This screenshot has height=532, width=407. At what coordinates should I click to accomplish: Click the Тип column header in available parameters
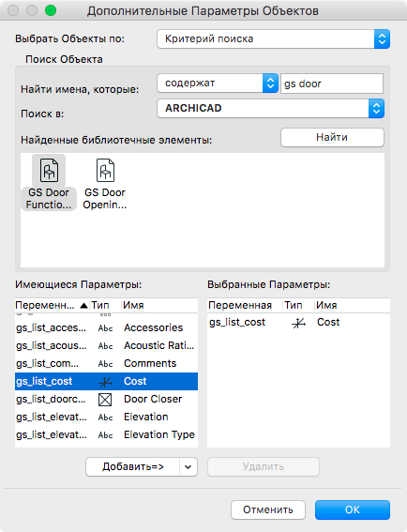pos(105,305)
